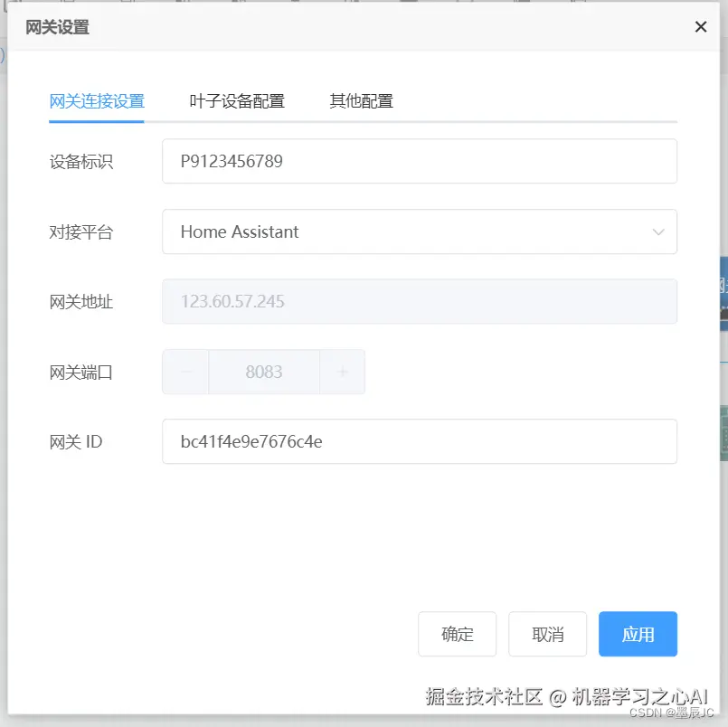Apply changes with the blue 应用 button
This screenshot has height=727, width=728.
[638, 634]
